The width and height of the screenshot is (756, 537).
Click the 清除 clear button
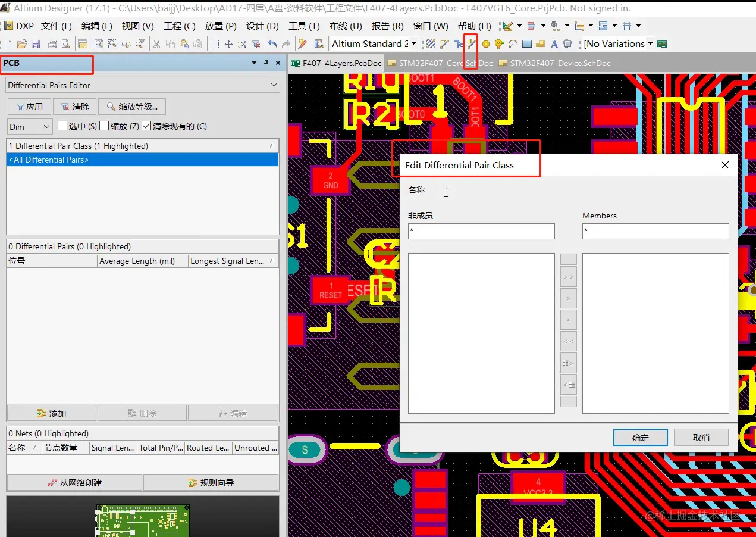pyautogui.click(x=74, y=107)
